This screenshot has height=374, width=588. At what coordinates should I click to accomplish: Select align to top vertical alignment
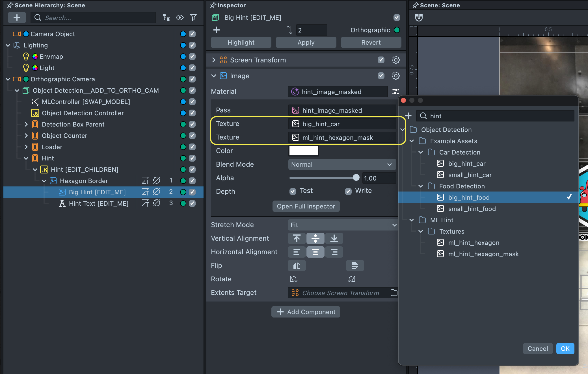pyautogui.click(x=297, y=238)
